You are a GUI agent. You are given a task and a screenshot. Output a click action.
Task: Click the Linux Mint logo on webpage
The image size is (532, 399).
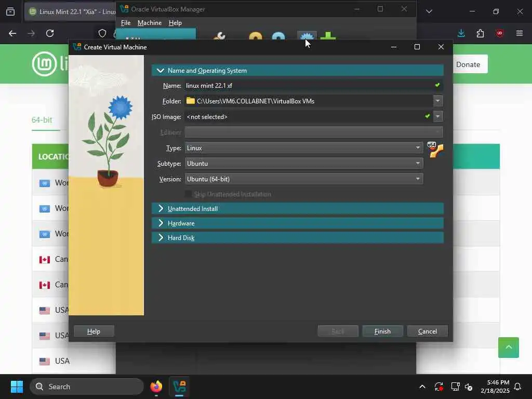click(x=44, y=64)
